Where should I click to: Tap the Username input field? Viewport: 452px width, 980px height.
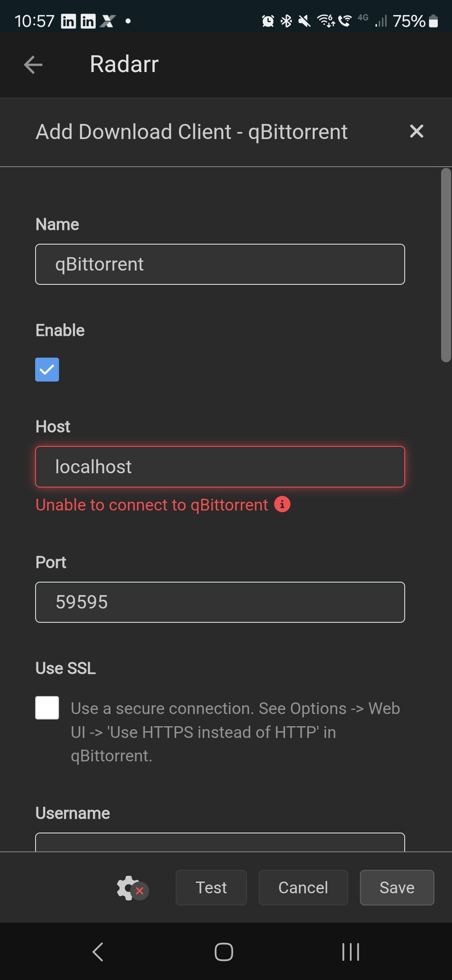pos(220,842)
